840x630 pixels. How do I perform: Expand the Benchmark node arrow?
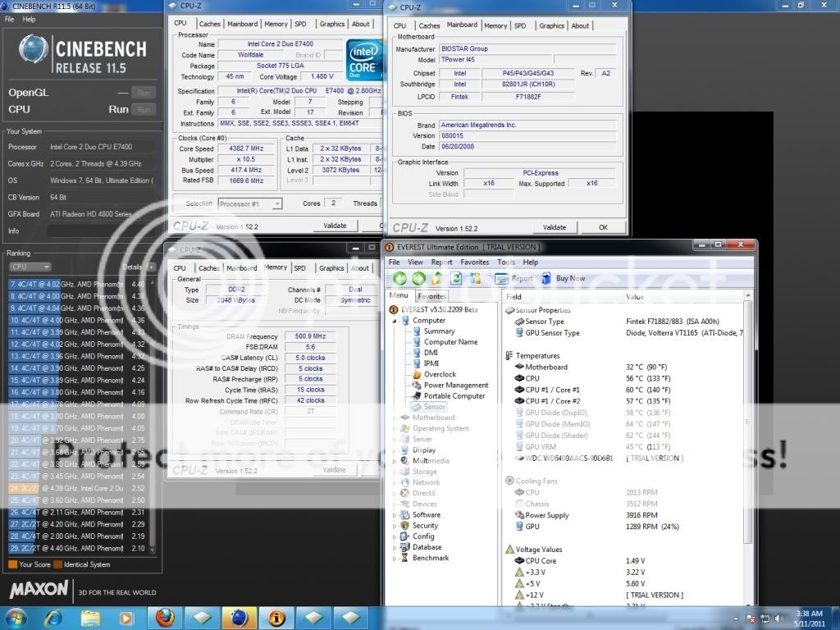pyautogui.click(x=395, y=558)
